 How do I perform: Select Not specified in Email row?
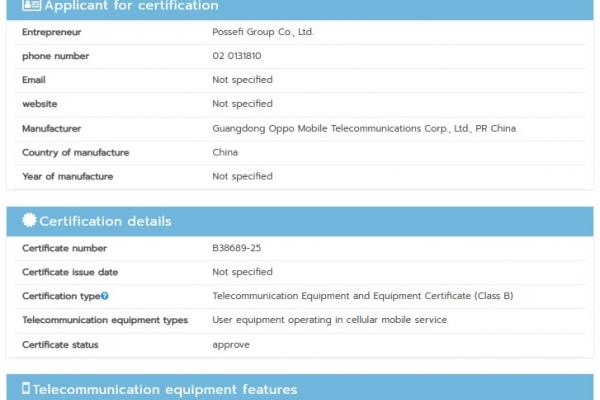click(243, 80)
